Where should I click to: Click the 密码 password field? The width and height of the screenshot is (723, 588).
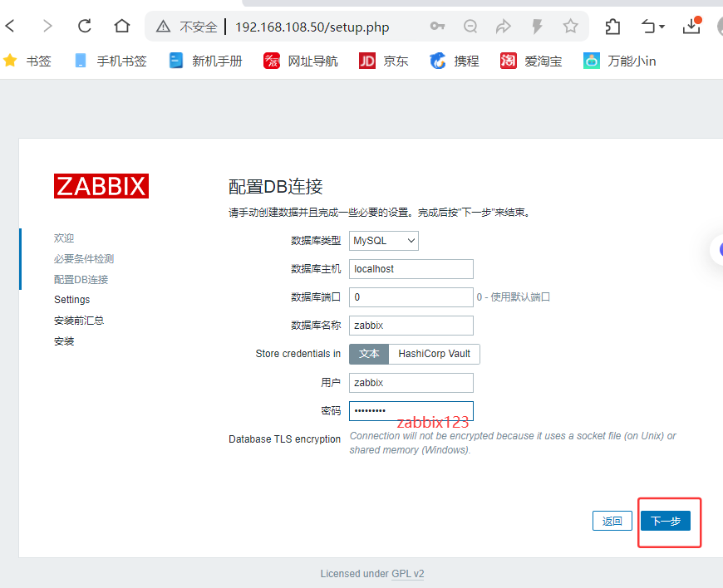(411, 411)
